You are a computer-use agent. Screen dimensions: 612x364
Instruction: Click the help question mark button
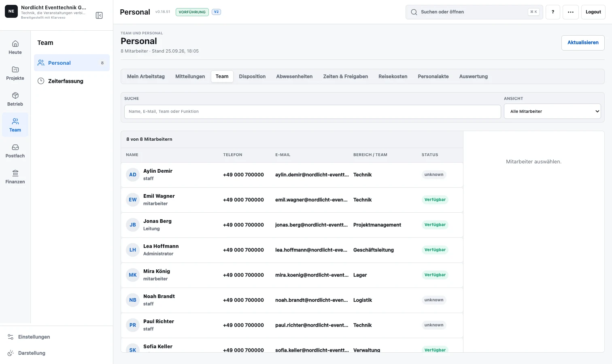tap(553, 12)
